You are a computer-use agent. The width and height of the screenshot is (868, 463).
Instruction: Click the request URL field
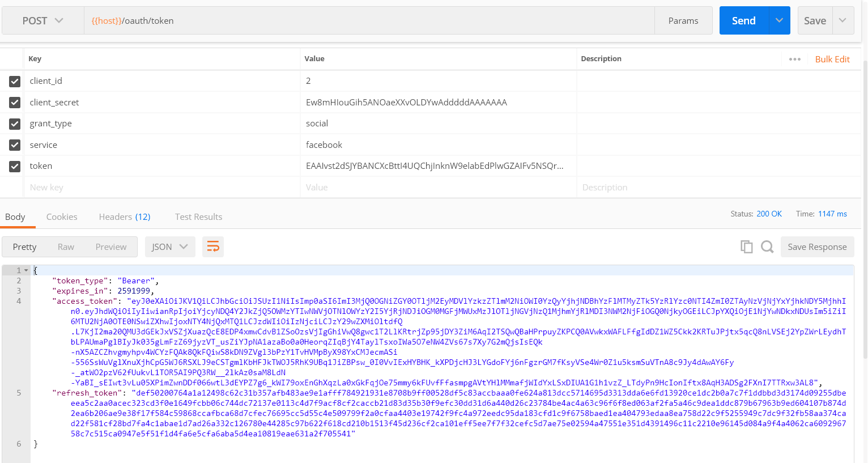tap(368, 21)
